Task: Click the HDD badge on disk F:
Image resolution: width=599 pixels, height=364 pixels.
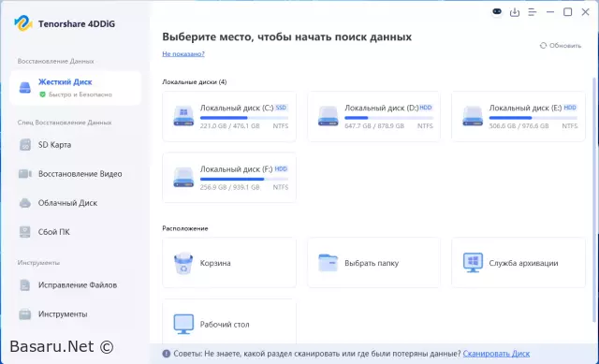Action: click(x=281, y=168)
